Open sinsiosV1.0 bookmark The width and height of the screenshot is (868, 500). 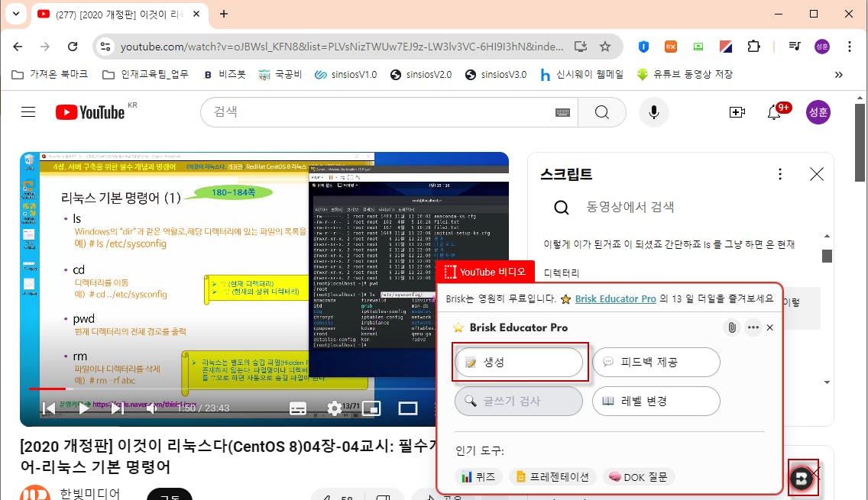345,74
